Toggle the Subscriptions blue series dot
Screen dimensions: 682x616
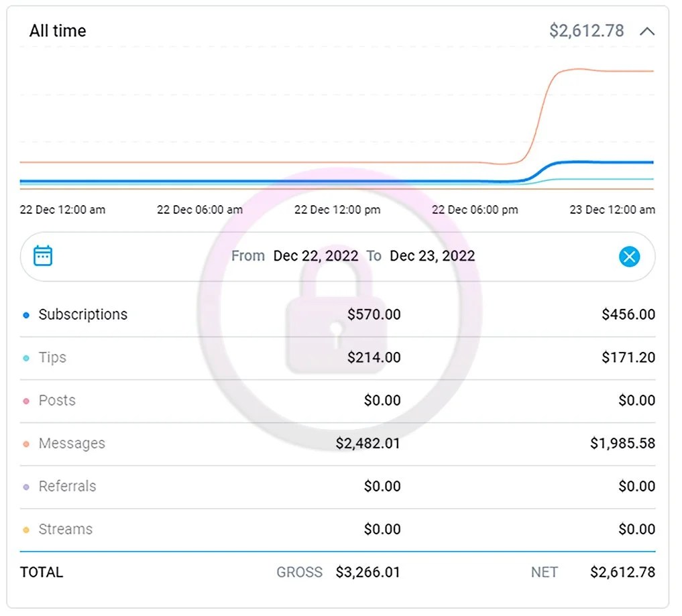pos(26,315)
